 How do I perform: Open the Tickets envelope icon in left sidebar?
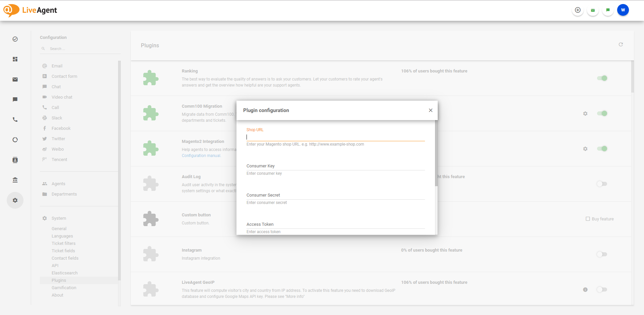point(15,80)
